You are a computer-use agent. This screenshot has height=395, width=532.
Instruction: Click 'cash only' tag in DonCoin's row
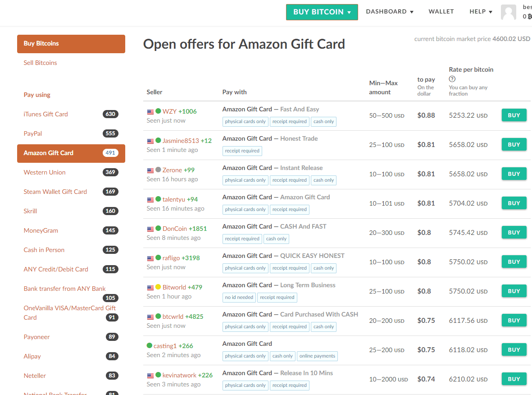[276, 239]
